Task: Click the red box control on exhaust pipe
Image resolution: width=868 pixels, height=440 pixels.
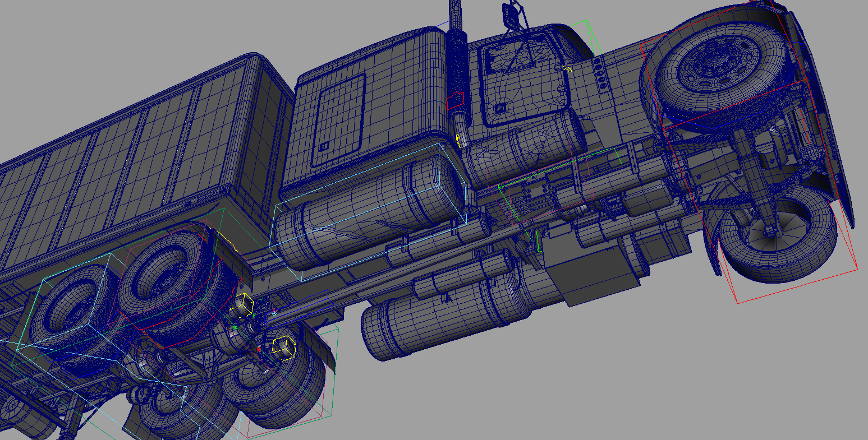Action: (456, 99)
